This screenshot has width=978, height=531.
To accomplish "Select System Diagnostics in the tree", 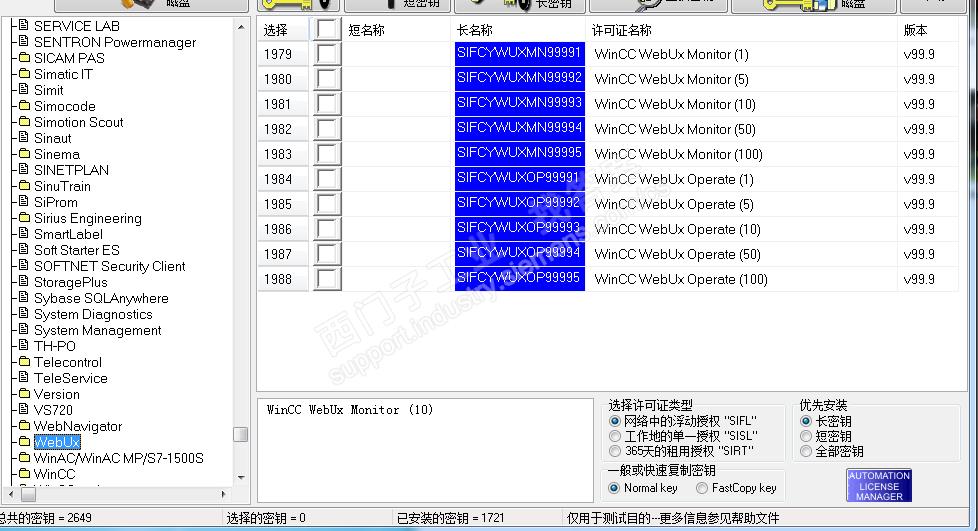I will [x=93, y=314].
